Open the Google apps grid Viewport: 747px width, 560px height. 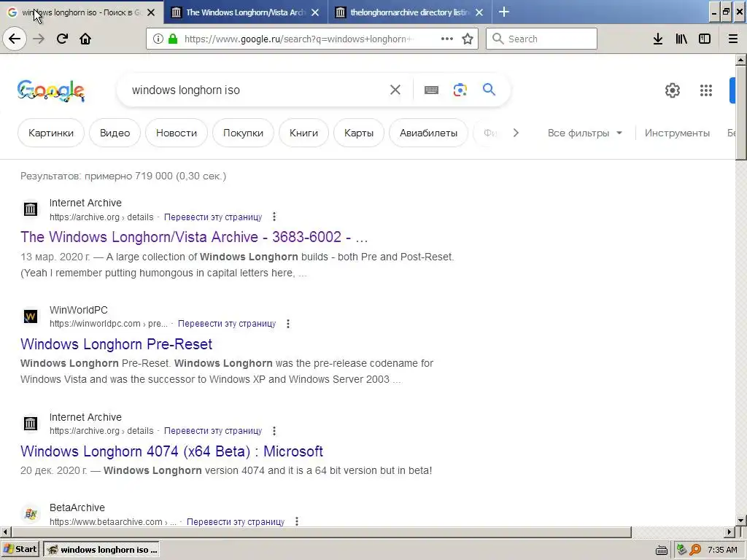tap(706, 90)
